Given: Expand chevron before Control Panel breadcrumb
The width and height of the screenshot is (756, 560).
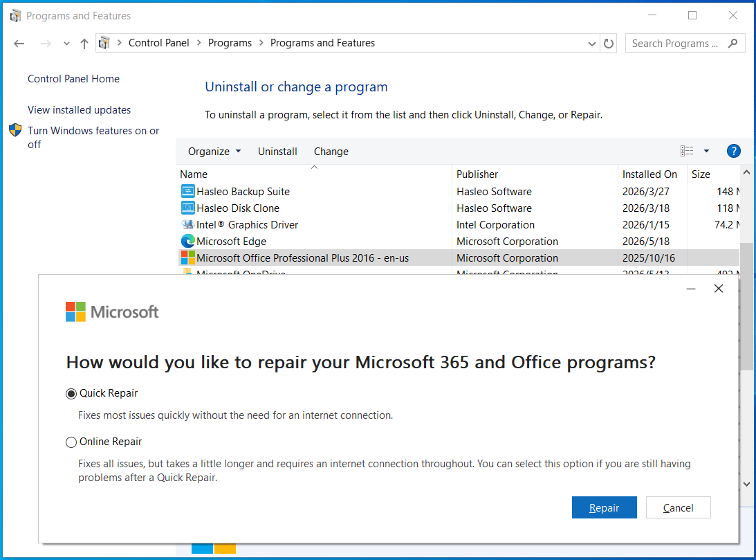Looking at the screenshot, I should [x=119, y=43].
